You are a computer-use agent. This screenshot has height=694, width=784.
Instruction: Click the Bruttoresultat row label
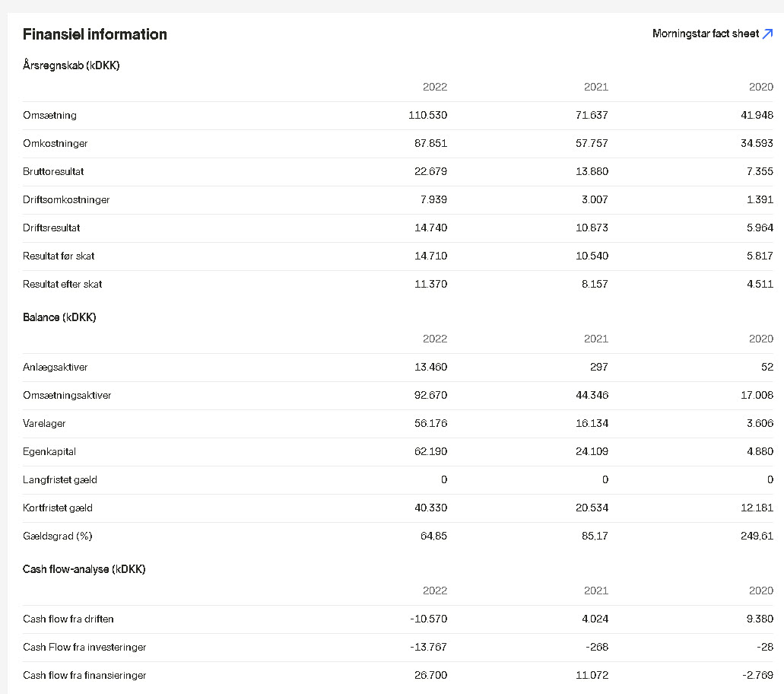[53, 172]
